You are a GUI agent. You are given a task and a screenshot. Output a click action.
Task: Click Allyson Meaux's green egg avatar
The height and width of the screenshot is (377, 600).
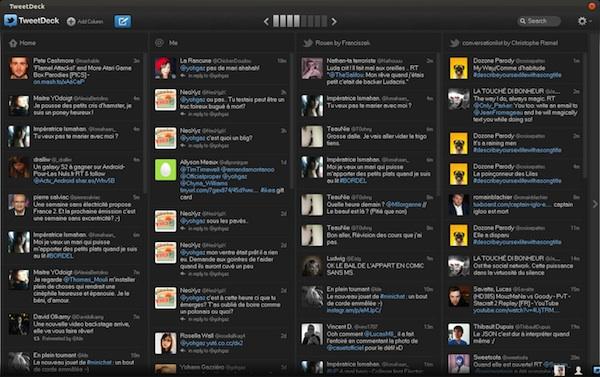coord(165,170)
